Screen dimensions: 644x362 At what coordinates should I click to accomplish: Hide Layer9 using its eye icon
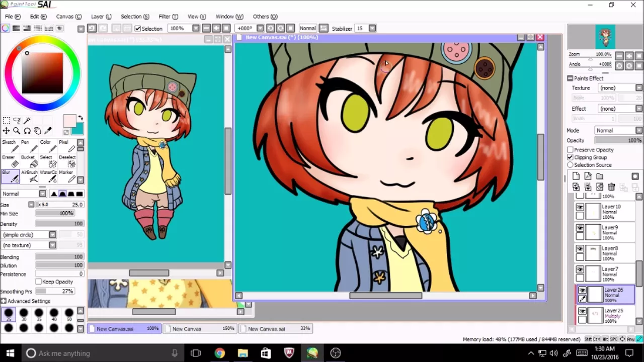coord(580,228)
